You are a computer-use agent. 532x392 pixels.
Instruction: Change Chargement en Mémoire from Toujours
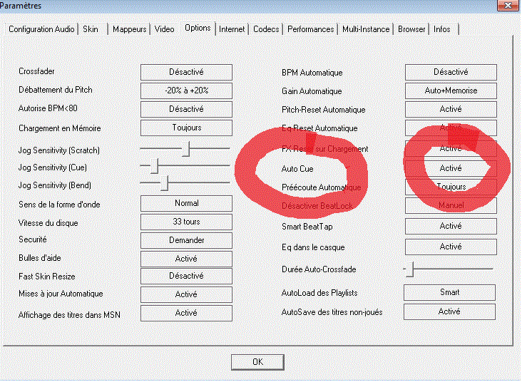coord(186,128)
